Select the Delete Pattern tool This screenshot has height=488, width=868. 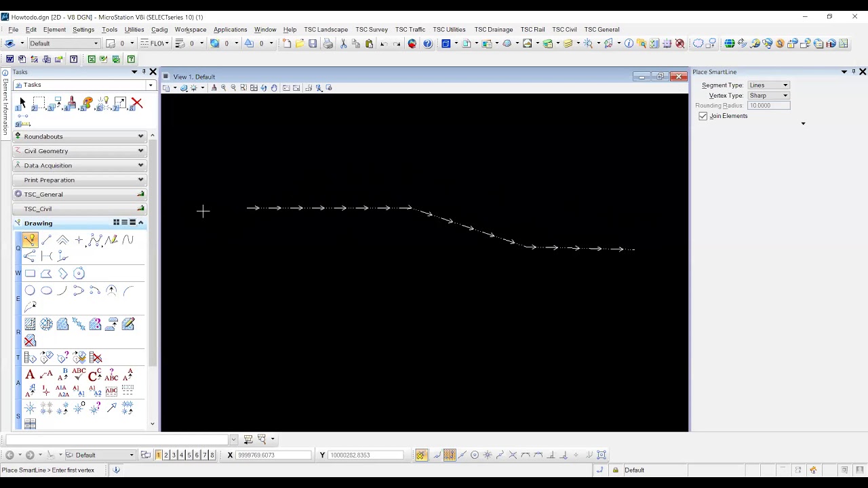[x=30, y=341]
